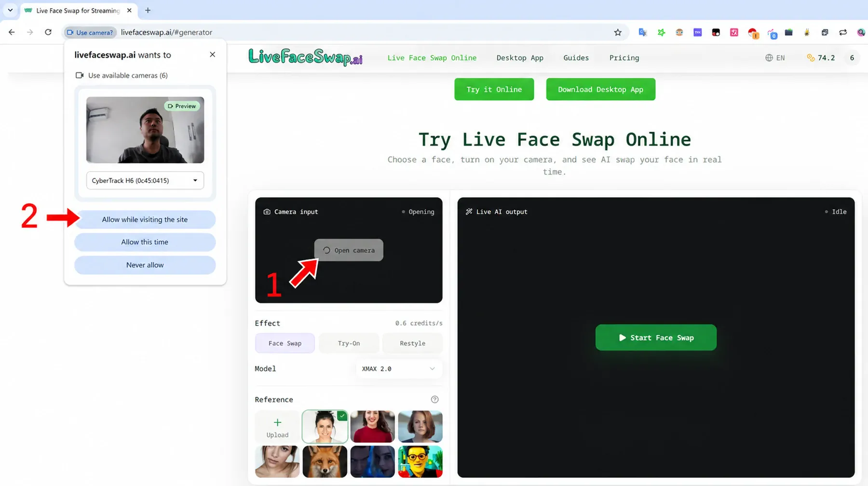Image resolution: width=868 pixels, height=486 pixels.
Task: Select the dark blue-toned portrait reference face
Action: click(x=373, y=462)
